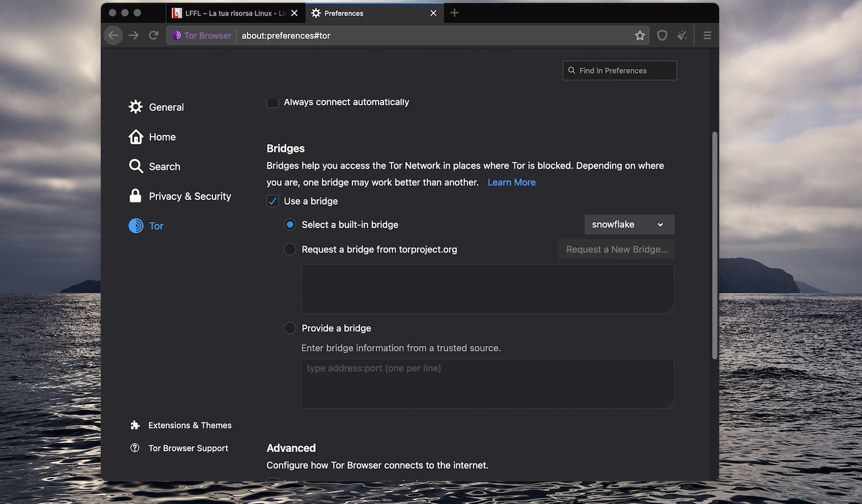
Task: Open the hamburger application menu
Action: [x=707, y=36]
